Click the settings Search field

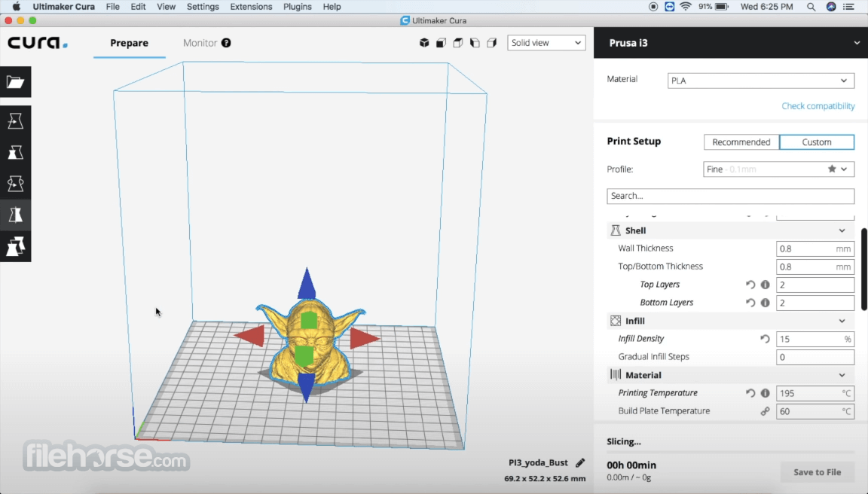point(730,196)
